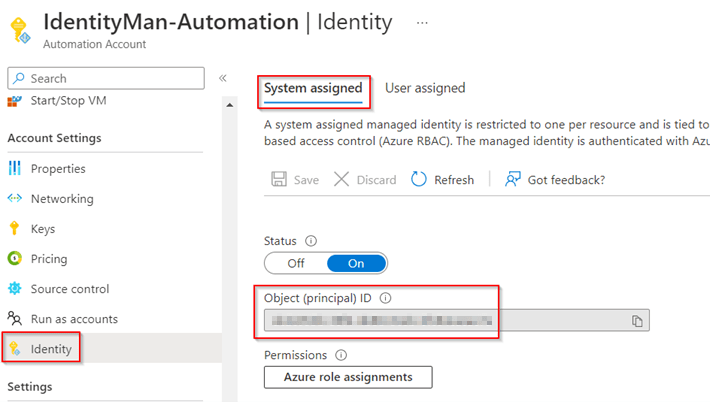
Task: Switch Status toggle to Off
Action: coord(296,263)
